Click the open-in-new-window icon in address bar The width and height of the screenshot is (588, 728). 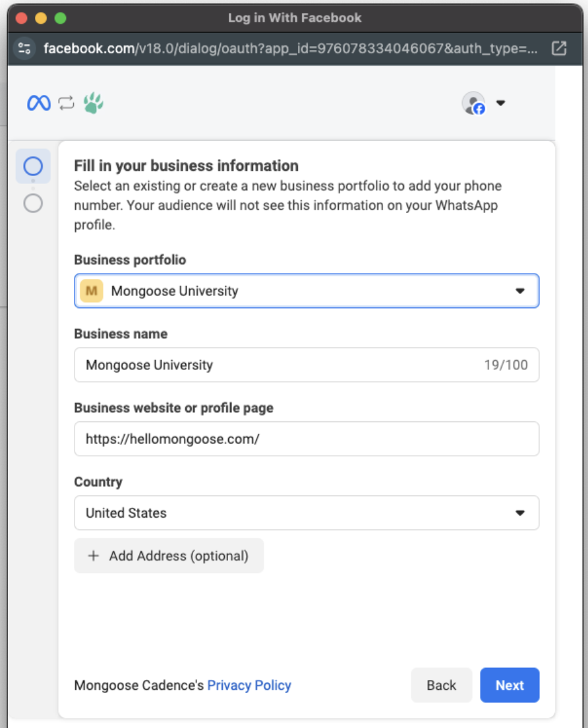559,48
